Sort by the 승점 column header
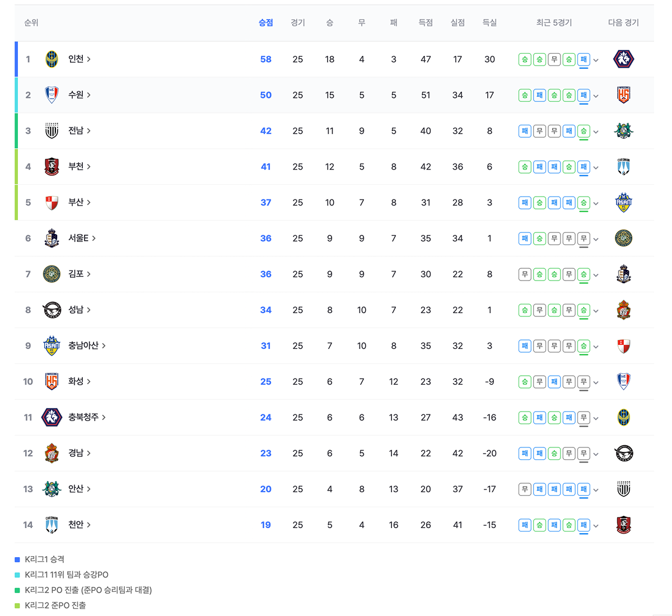This screenshot has height=616, width=672. click(x=265, y=22)
